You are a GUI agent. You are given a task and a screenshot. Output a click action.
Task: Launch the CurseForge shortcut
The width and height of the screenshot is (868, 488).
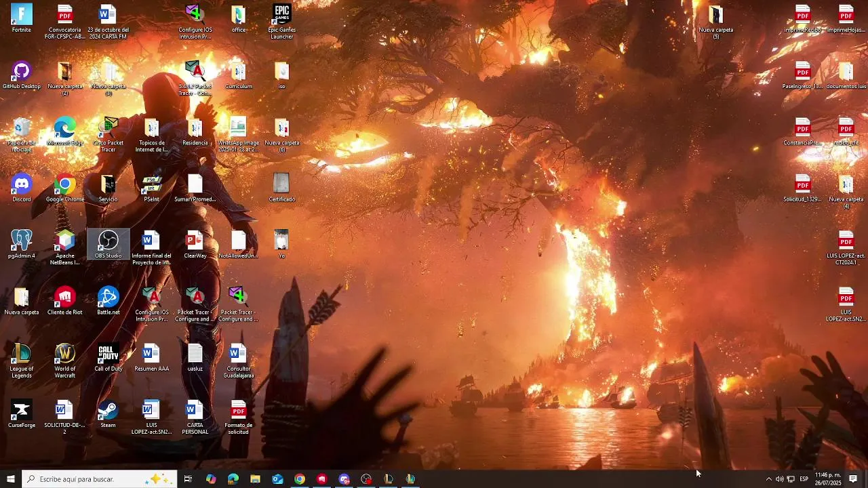coord(22,413)
